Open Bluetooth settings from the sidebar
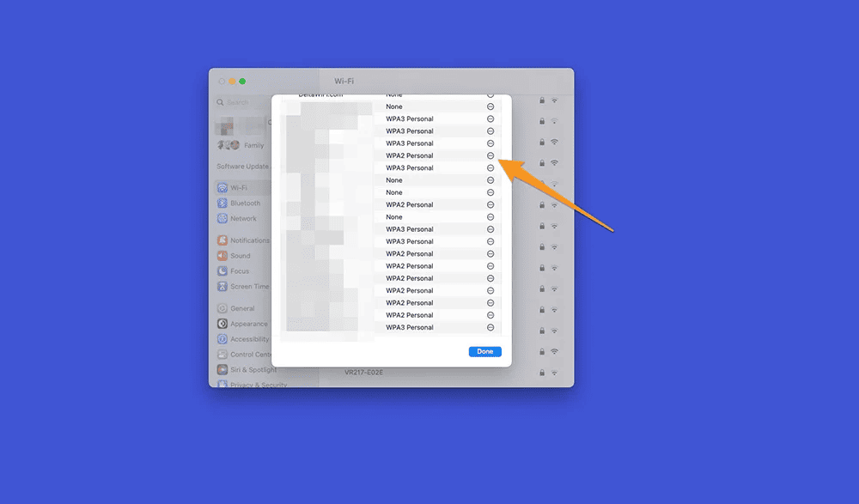The height and width of the screenshot is (504, 859). click(244, 203)
